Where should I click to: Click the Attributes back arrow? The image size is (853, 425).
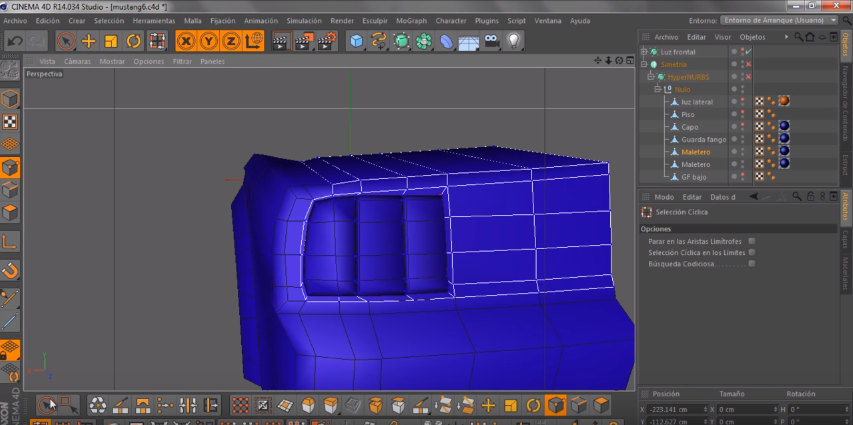point(753,196)
